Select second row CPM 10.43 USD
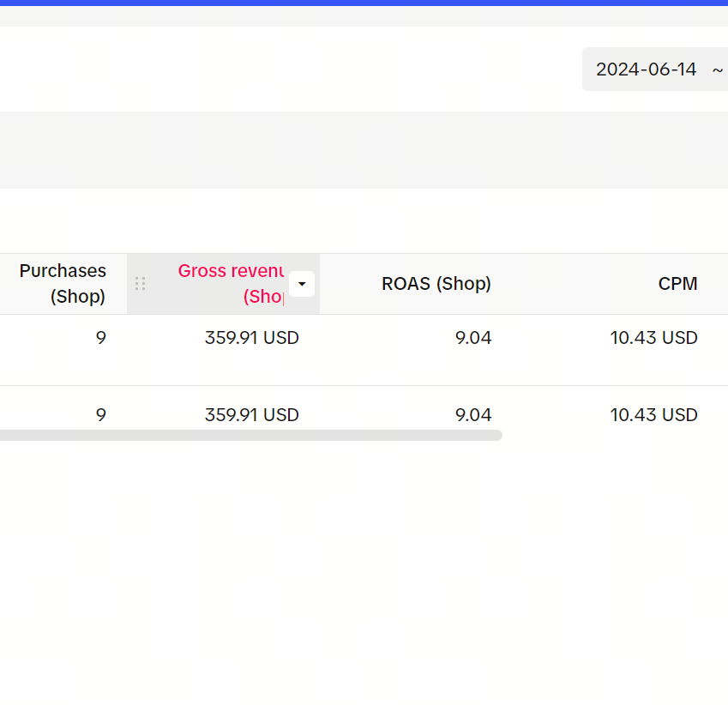 (x=653, y=415)
